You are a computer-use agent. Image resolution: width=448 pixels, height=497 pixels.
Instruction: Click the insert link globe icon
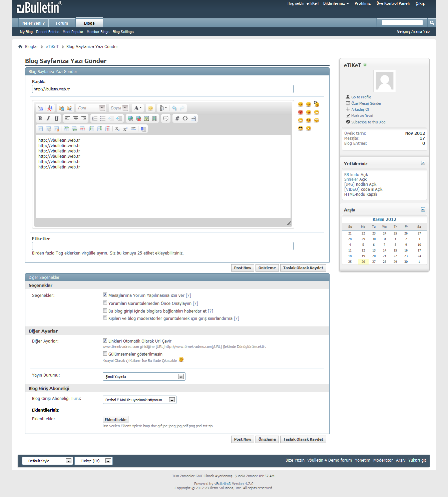pyautogui.click(x=130, y=118)
